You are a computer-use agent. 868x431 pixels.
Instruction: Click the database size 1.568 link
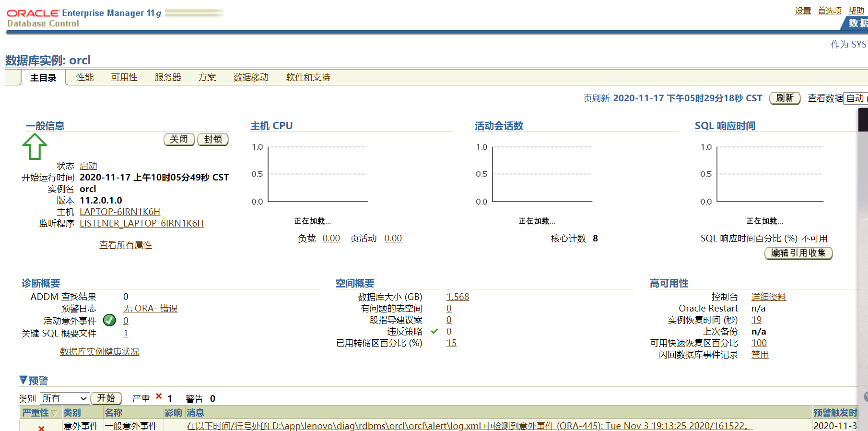[457, 297]
